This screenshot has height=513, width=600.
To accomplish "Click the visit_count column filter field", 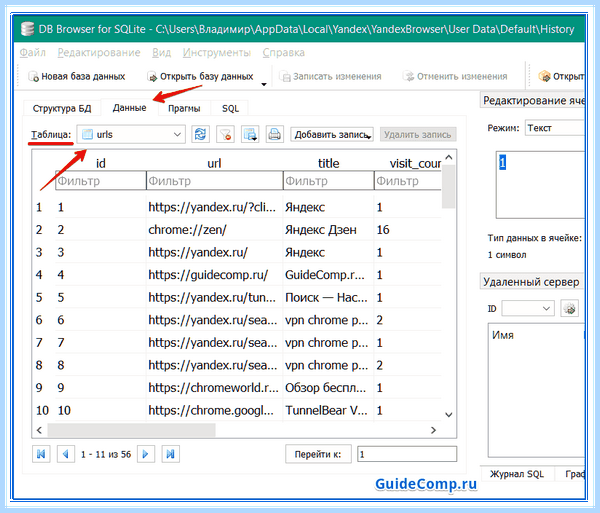I will (408, 181).
